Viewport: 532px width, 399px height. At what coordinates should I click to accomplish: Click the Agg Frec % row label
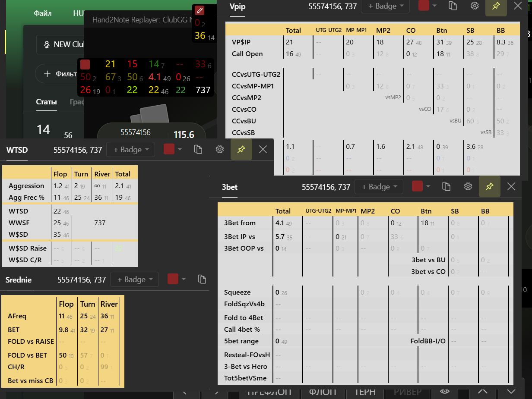[x=26, y=198]
